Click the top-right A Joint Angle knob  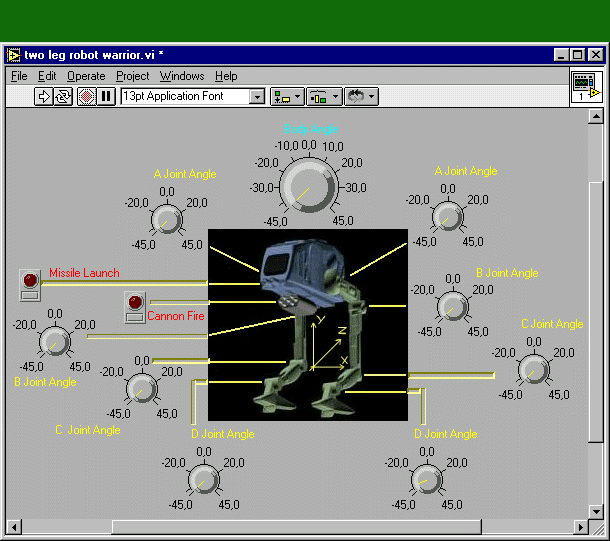(x=448, y=217)
